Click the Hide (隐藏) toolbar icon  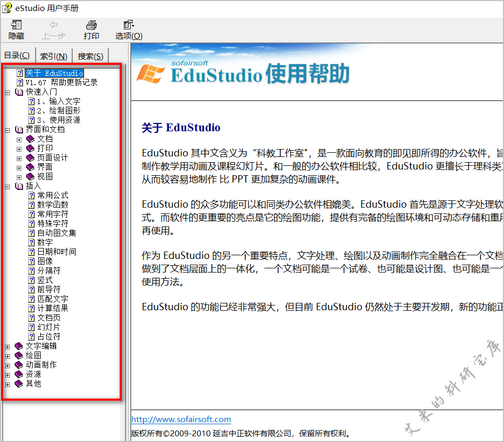16,26
